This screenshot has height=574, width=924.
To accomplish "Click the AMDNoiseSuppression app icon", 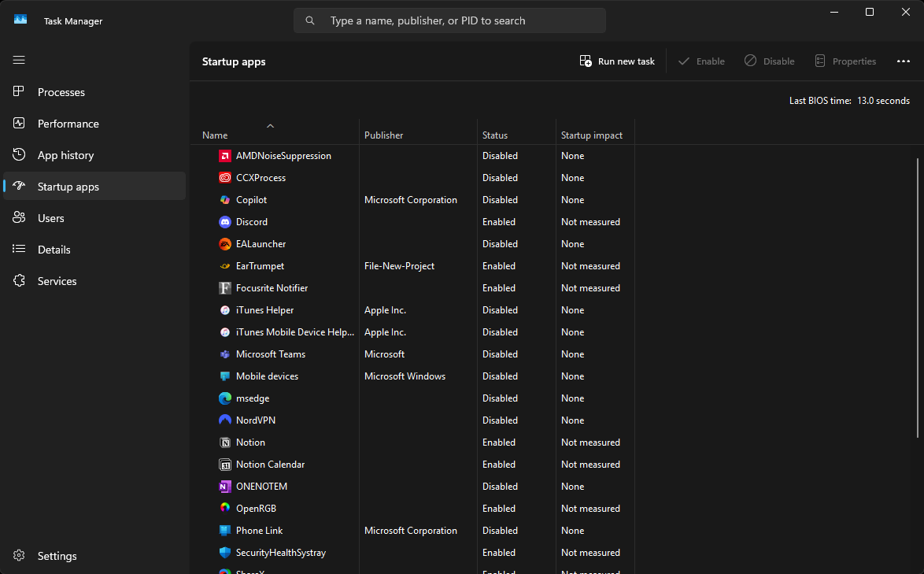I will click(x=224, y=156).
